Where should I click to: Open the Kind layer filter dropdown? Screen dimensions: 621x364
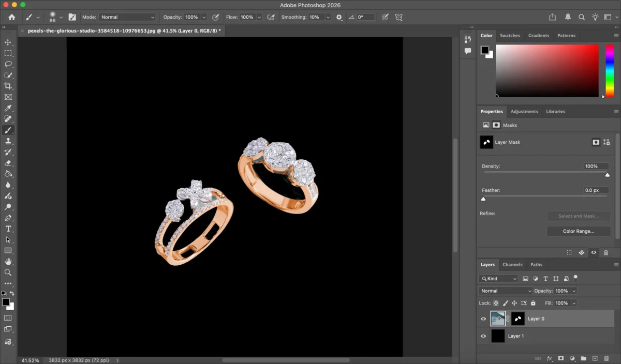[499, 279]
